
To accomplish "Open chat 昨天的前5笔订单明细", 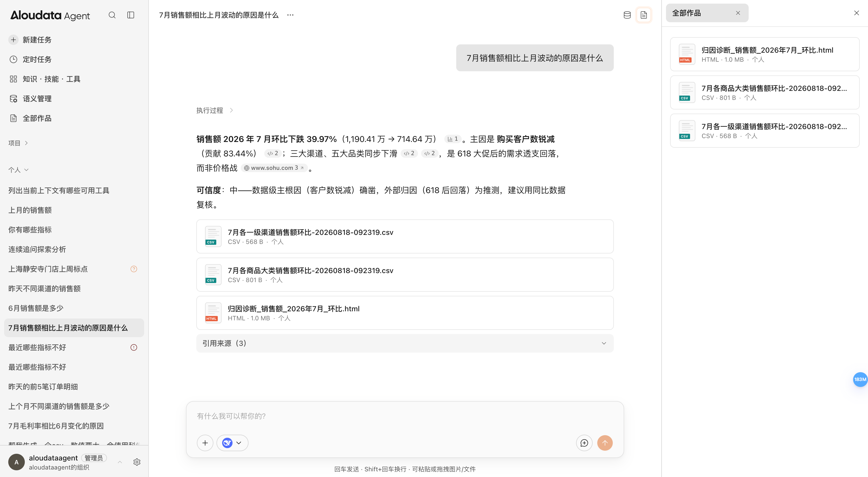I will click(x=43, y=387).
